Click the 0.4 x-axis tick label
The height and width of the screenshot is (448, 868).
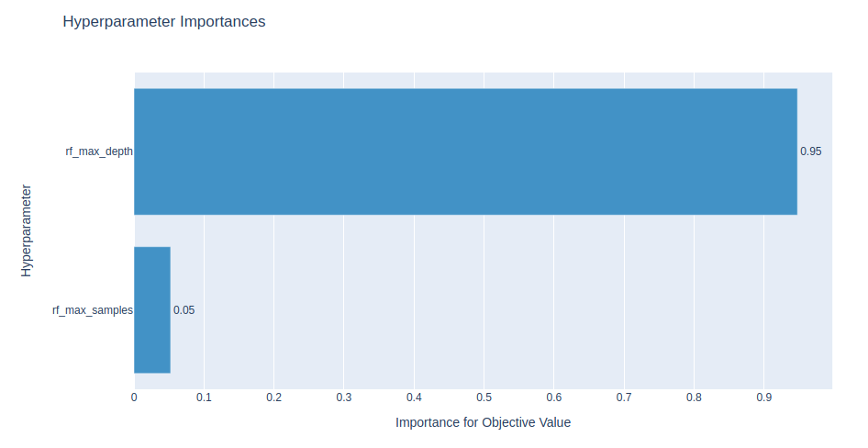point(414,398)
